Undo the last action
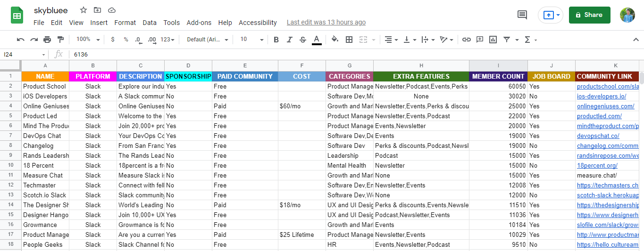 pyautogui.click(x=20, y=40)
